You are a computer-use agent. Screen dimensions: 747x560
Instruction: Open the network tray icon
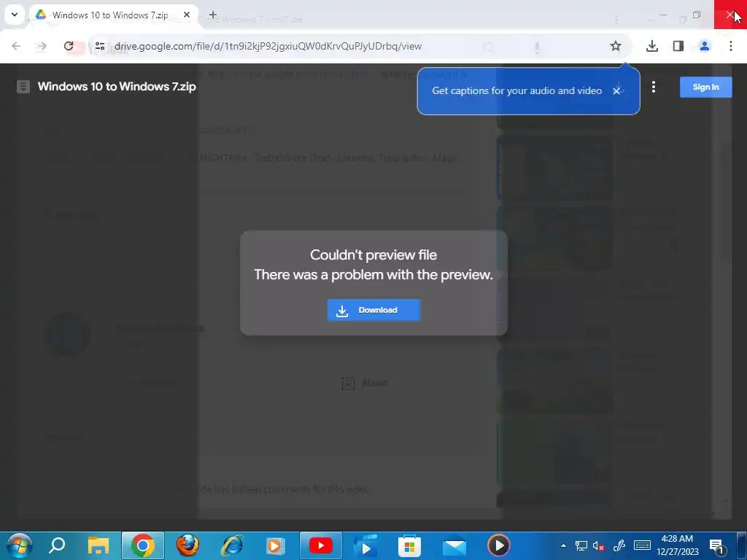(581, 545)
